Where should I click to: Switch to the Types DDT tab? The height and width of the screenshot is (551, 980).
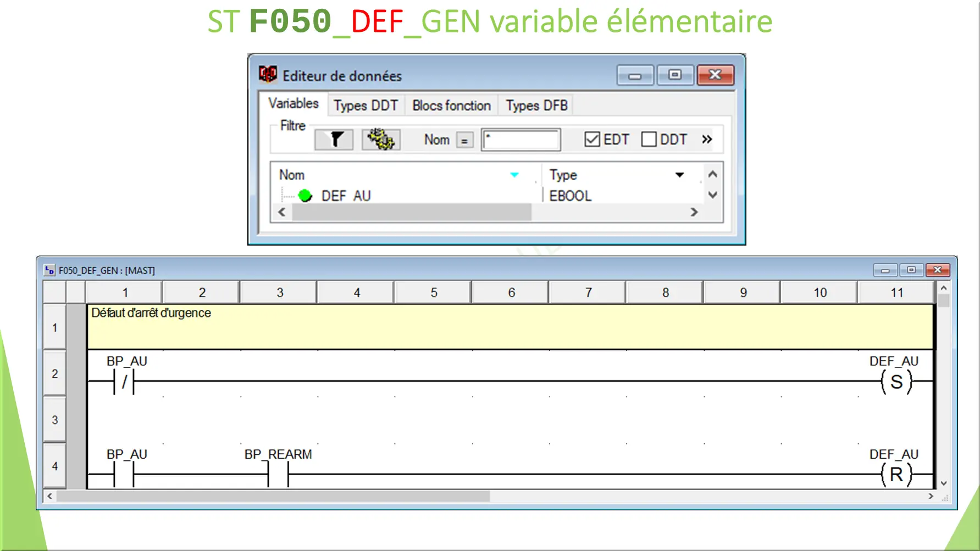click(x=366, y=105)
